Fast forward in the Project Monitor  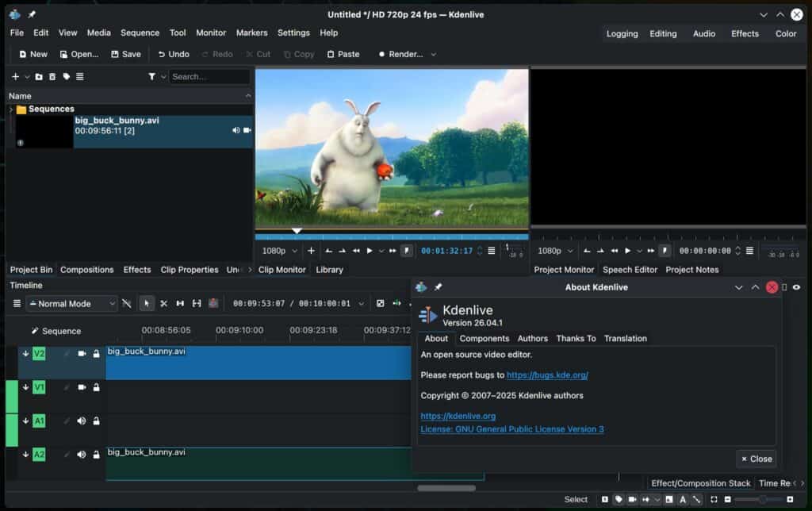[651, 251]
